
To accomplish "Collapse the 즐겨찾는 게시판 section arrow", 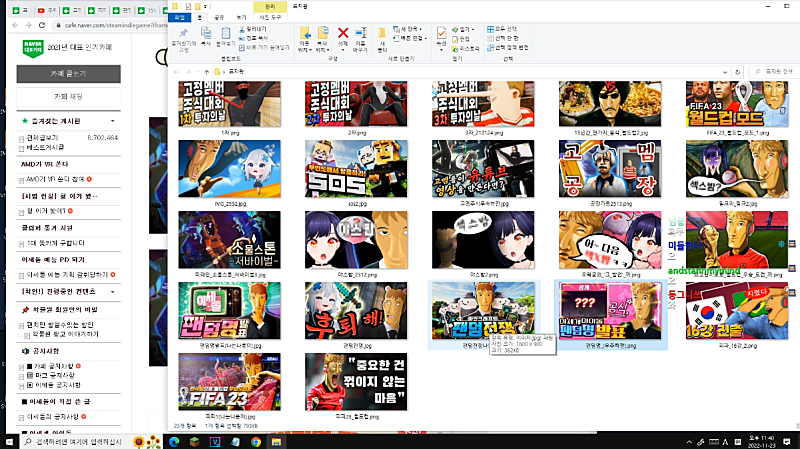I will pyautogui.click(x=114, y=120).
